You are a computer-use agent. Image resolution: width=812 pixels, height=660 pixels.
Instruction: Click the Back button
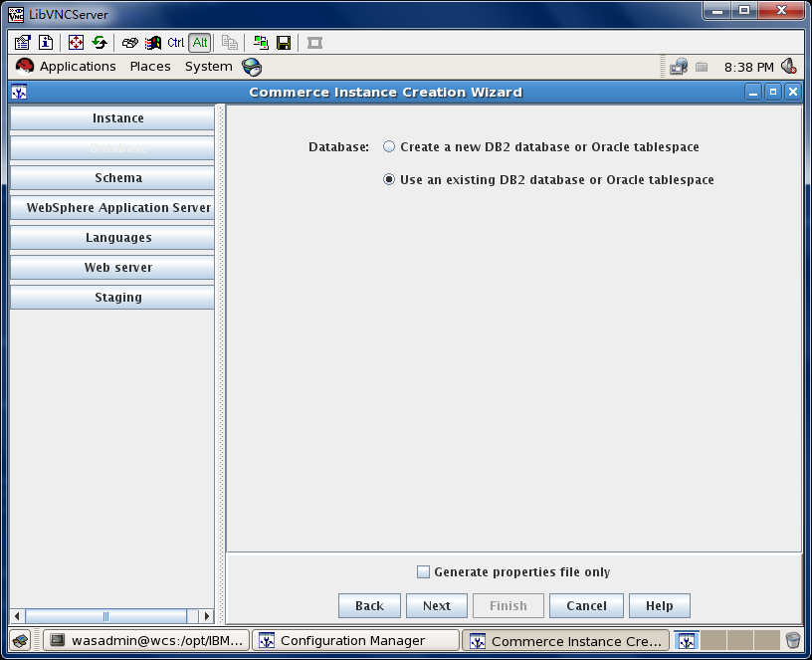(369, 605)
